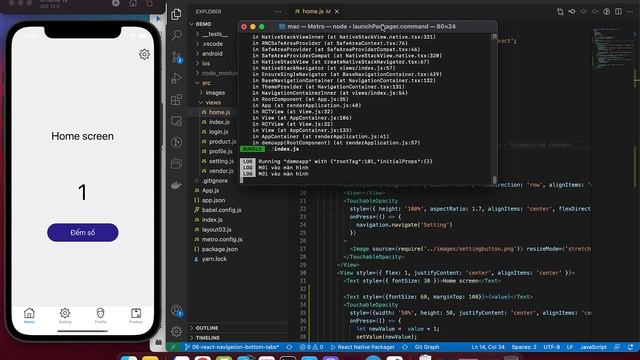This screenshot has width=640, height=360.
Task: Open notifications bell in status bar
Action: pyautogui.click(x=631, y=347)
